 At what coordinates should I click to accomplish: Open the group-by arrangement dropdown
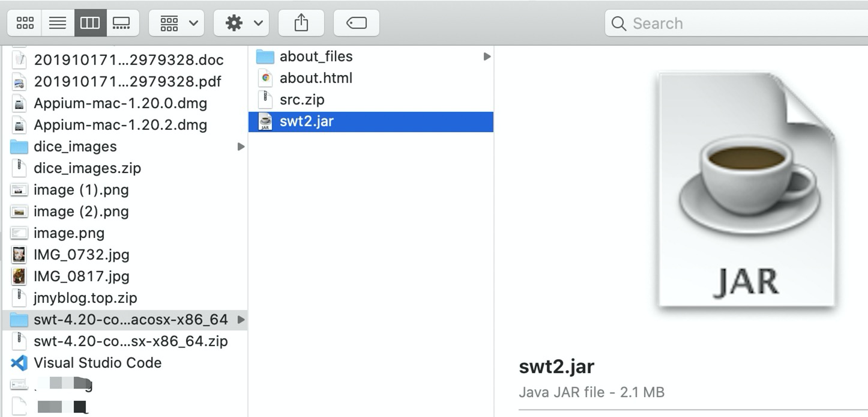tap(178, 23)
